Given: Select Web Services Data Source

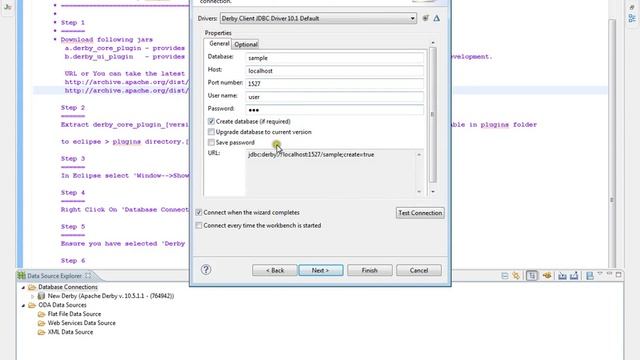Looking at the screenshot, I should pyautogui.click(x=82, y=323).
